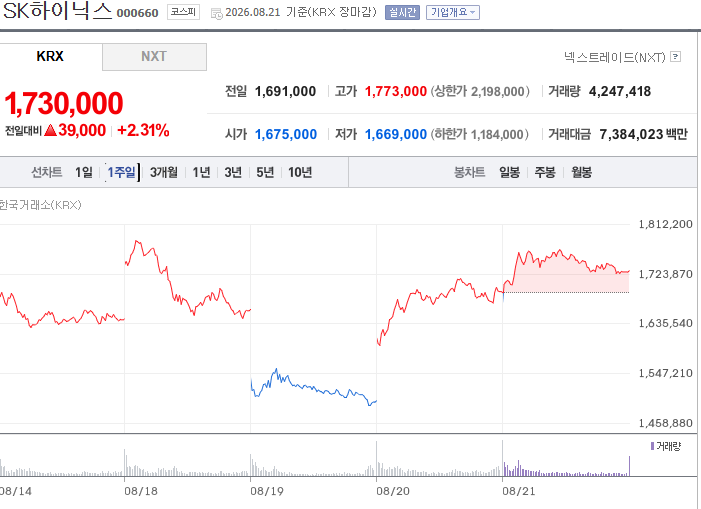Screen dimensions: 701x509
Task: Click the 고가 value 1,773,000
Action: pos(396,92)
